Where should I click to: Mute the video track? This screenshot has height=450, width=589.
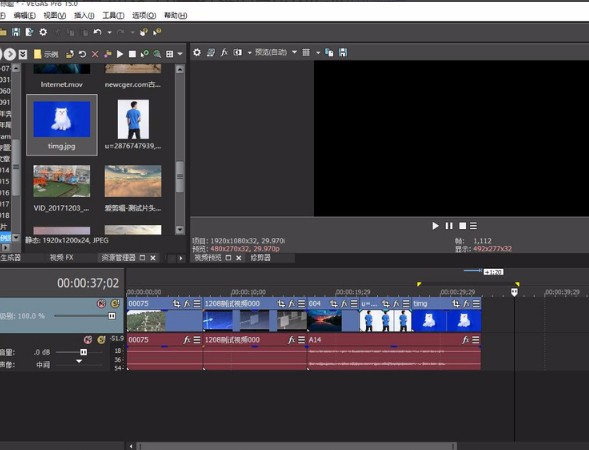[x=101, y=304]
